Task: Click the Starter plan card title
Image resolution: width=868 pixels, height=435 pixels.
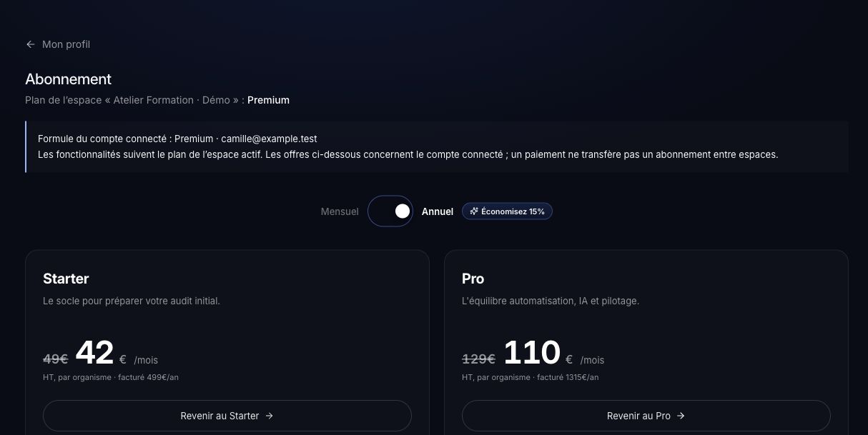Action: 66,279
